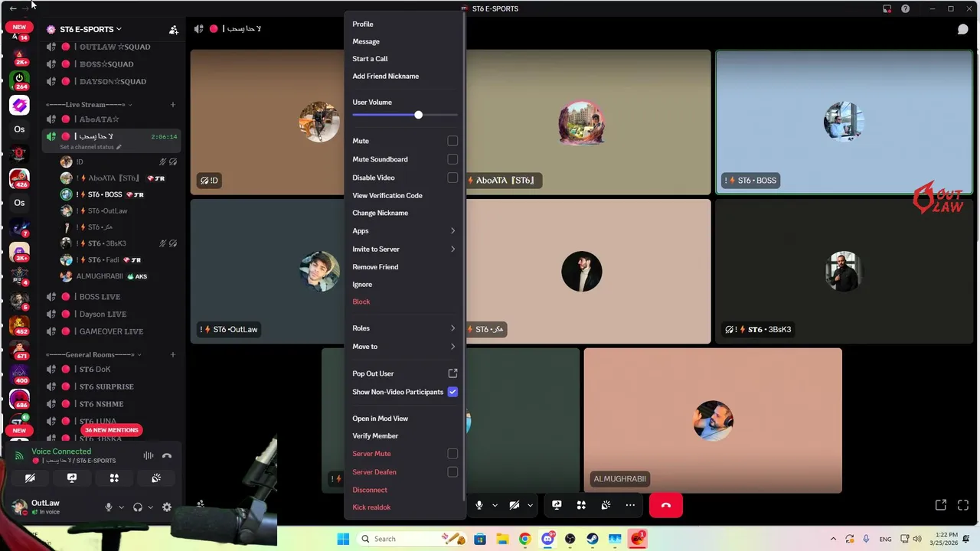
Task: Open mic options arrow in call bar
Action: point(495,505)
